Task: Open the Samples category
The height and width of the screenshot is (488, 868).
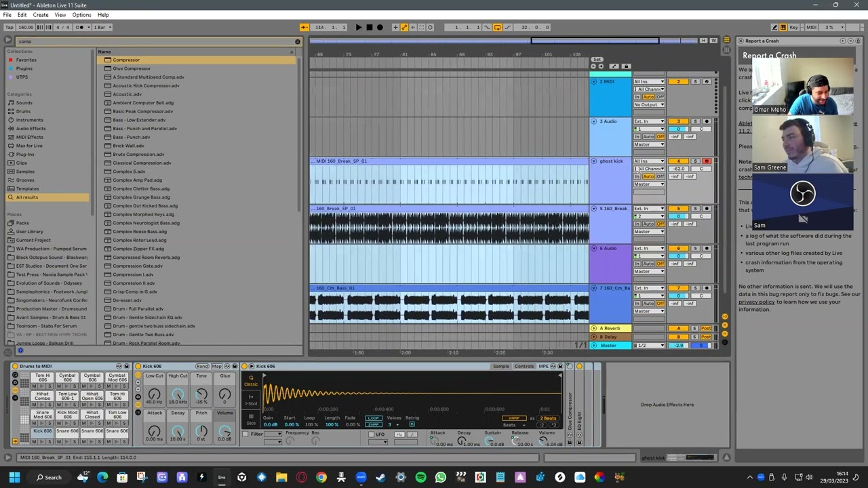Action: tap(25, 171)
